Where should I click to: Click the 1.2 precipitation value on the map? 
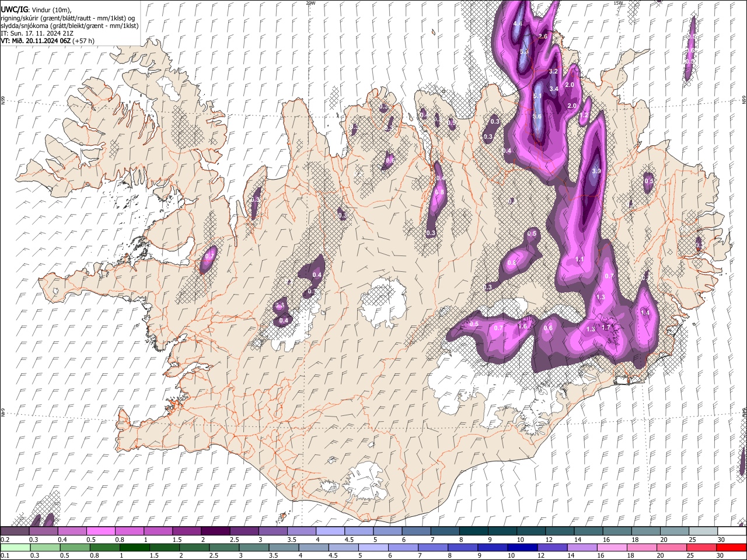click(584, 116)
